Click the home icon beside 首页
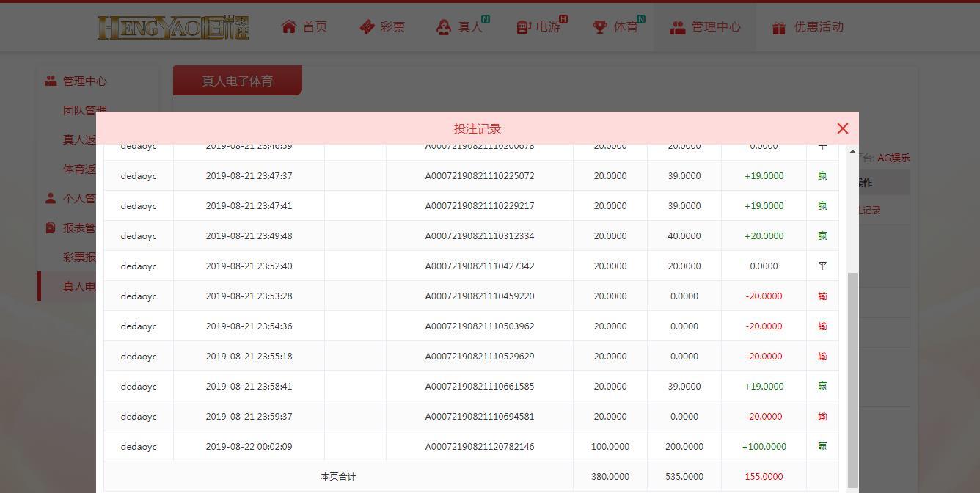Viewport: 980px width, 493px height. [289, 26]
